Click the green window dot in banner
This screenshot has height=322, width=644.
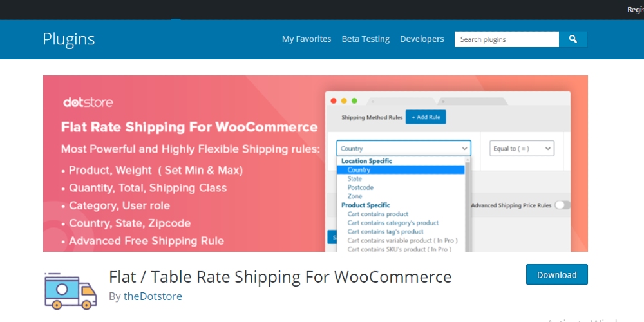pyautogui.click(x=354, y=101)
